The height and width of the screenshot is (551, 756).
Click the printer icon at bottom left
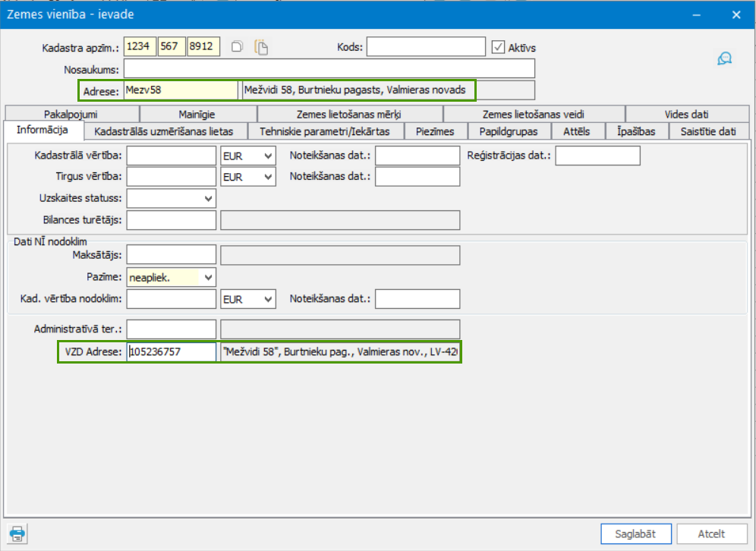(x=17, y=534)
